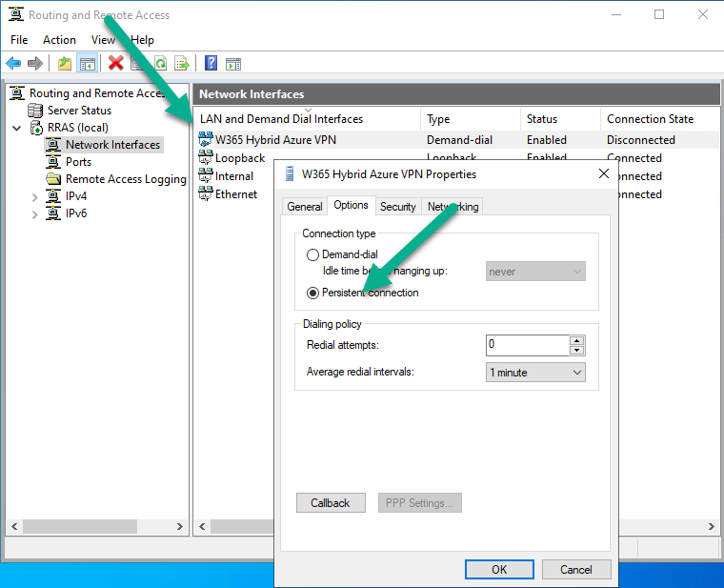Click the Properties toolbar icon beside Delete
Screen dimensions: 724x588
(x=137, y=63)
